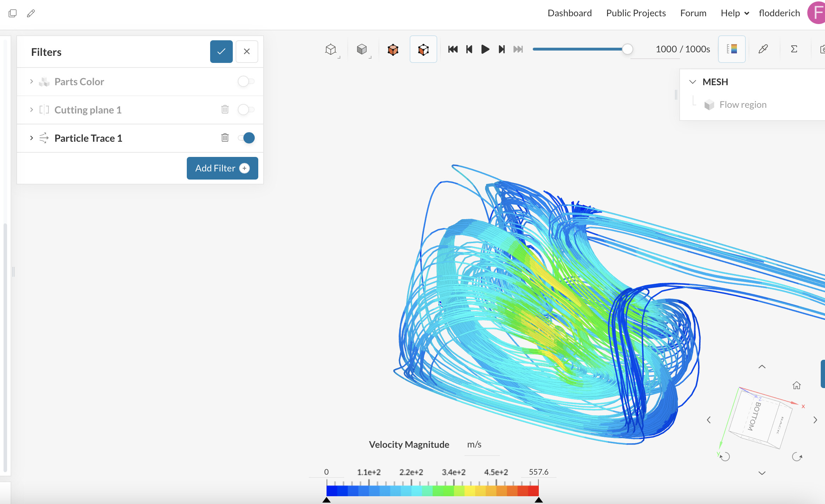Viewport: 825px width, 504px height.
Task: Select the orange surfaces render mode
Action: (x=393, y=49)
